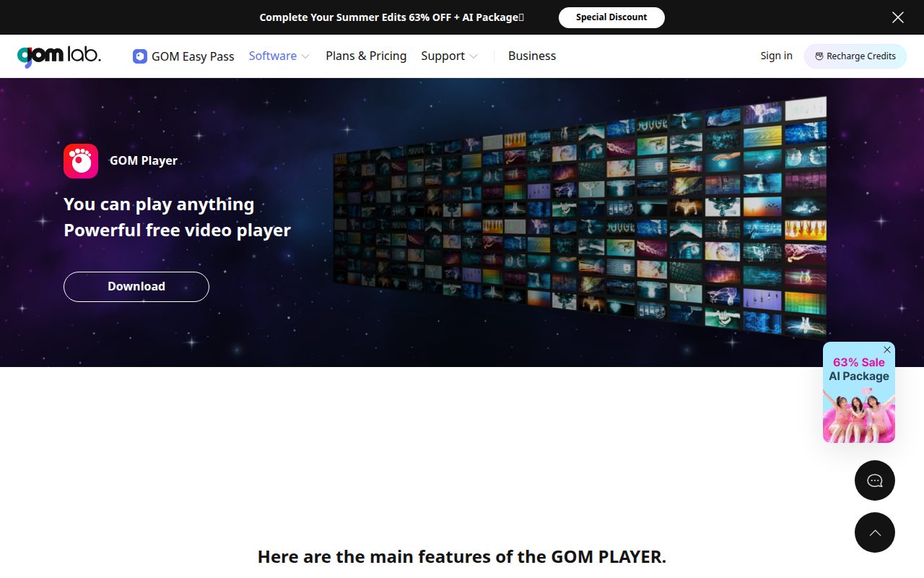Click the GOM Player title text
Viewport: 924px width, 578px height.
pyautogui.click(x=144, y=161)
